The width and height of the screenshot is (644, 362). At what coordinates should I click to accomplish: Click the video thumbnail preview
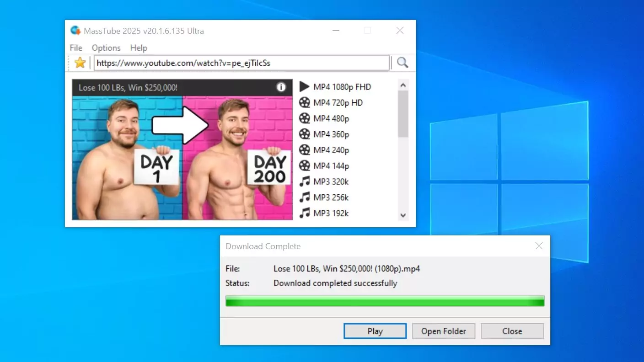182,158
